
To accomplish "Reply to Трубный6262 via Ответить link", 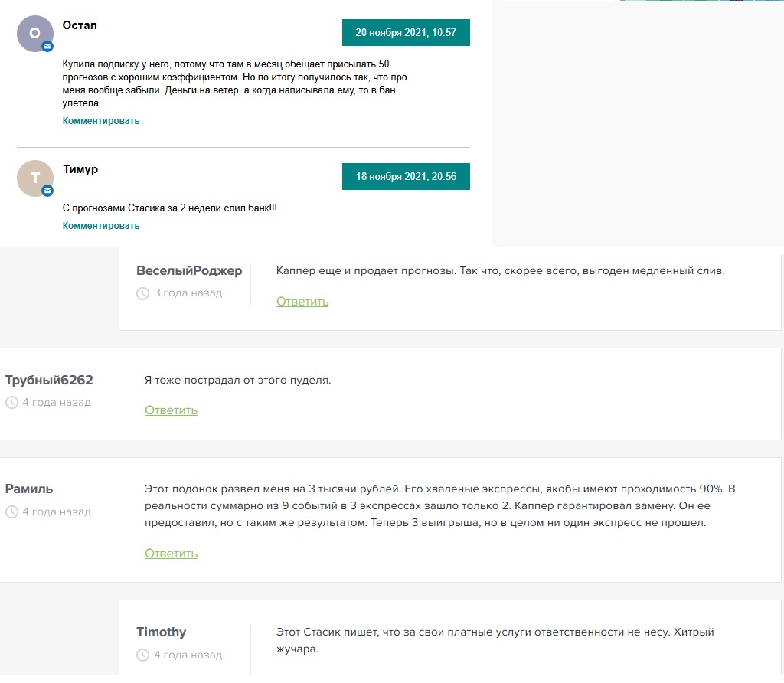I will [x=171, y=410].
